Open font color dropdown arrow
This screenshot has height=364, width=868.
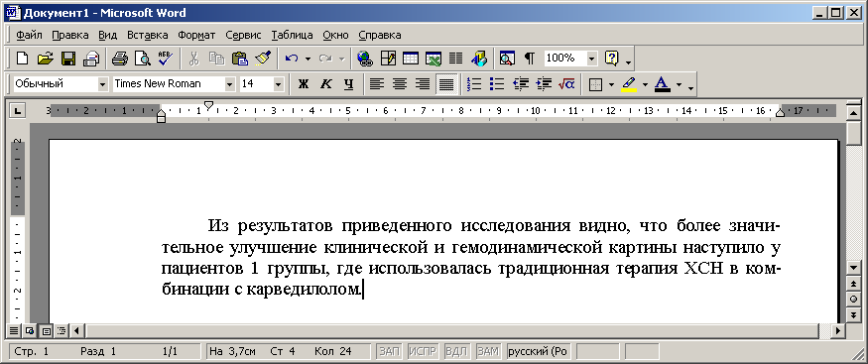coord(679,84)
